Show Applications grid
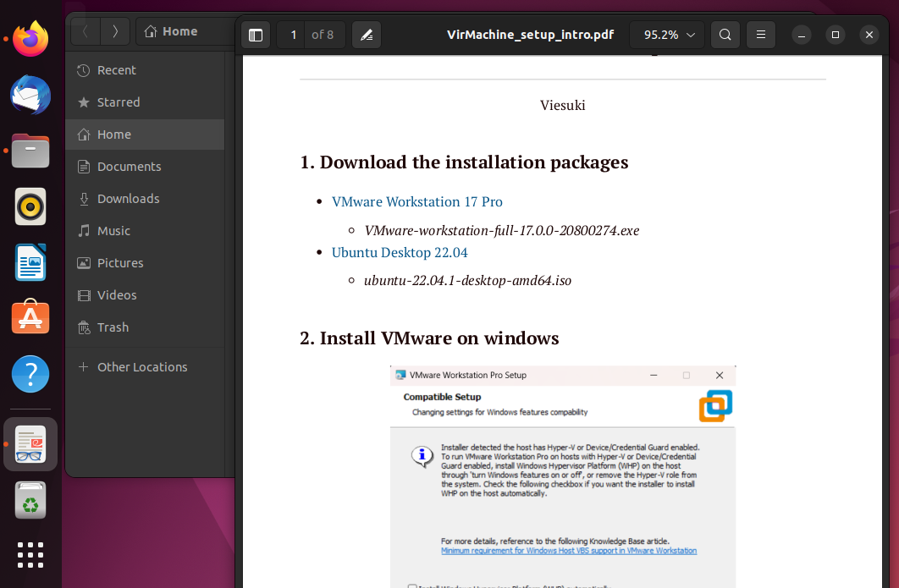Screen dimensions: 899x588 pos(30,555)
